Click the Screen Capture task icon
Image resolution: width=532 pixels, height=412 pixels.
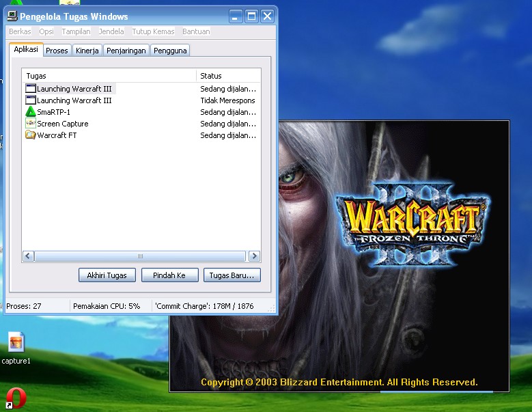click(31, 123)
